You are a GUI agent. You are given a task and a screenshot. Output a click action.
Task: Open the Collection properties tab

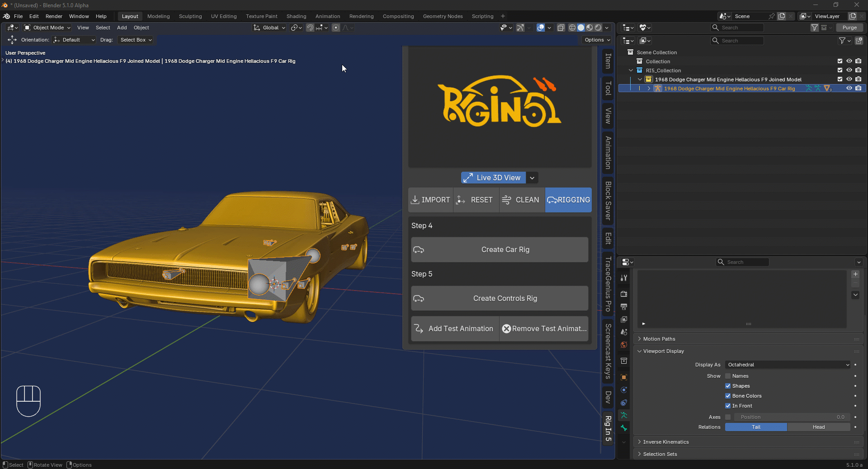tap(624, 361)
